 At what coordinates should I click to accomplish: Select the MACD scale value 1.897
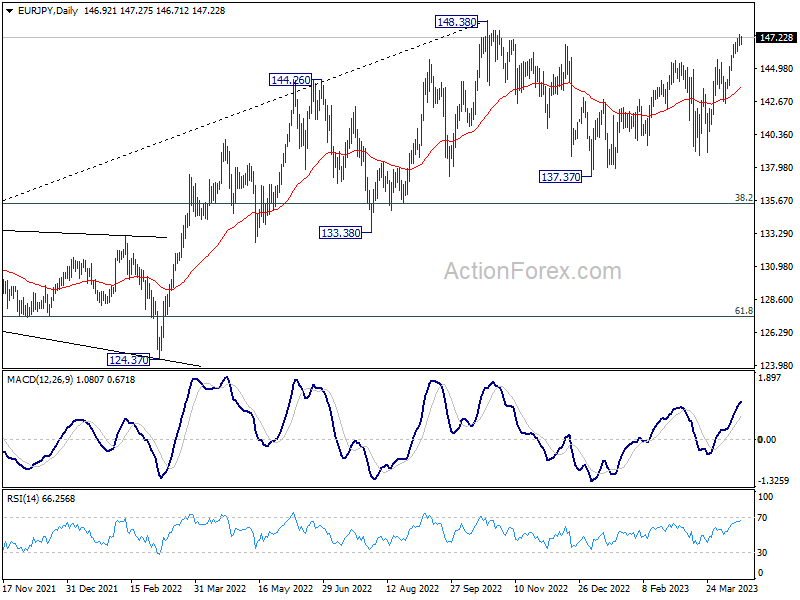[x=770, y=378]
